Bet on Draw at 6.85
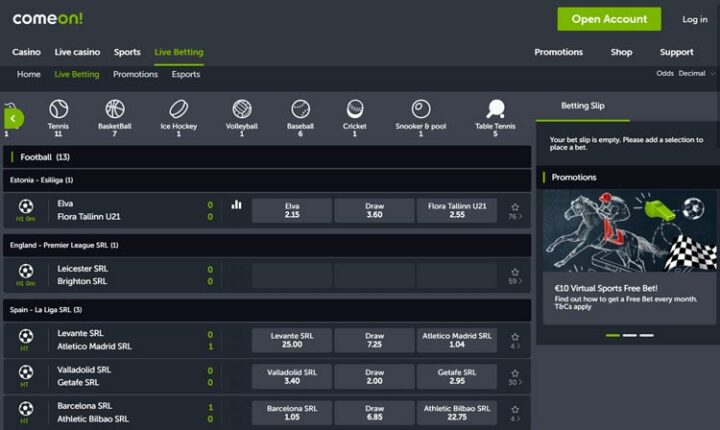720x430 pixels. (x=374, y=413)
